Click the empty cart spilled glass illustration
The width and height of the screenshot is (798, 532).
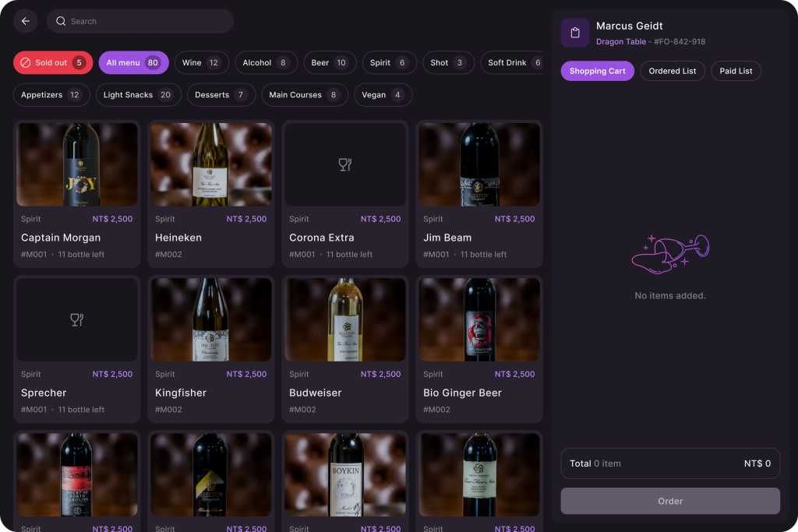click(x=669, y=254)
